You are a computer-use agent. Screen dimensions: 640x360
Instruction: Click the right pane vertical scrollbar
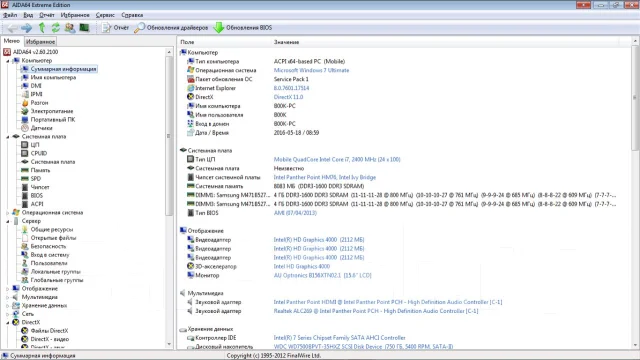click(x=635, y=194)
